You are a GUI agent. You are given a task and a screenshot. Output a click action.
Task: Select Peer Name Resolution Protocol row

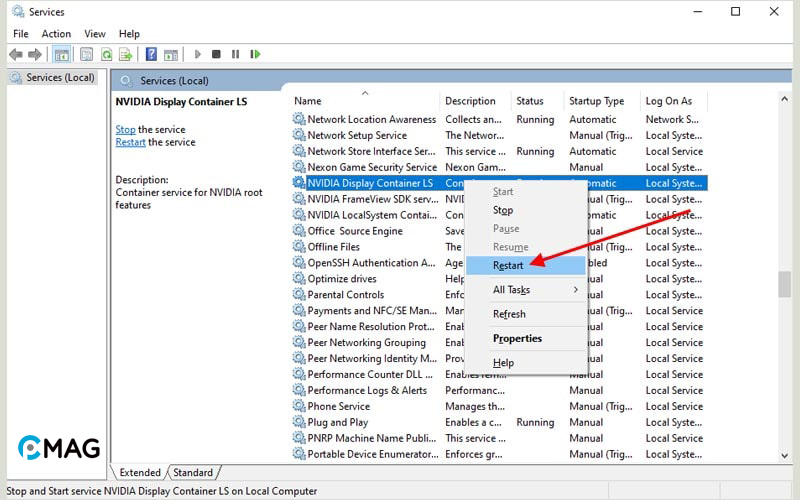499,327
